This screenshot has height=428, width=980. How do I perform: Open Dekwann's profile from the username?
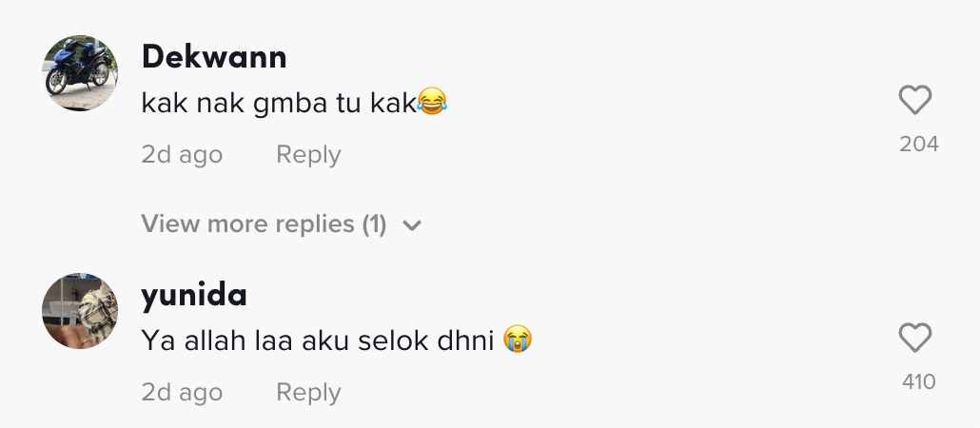click(214, 57)
